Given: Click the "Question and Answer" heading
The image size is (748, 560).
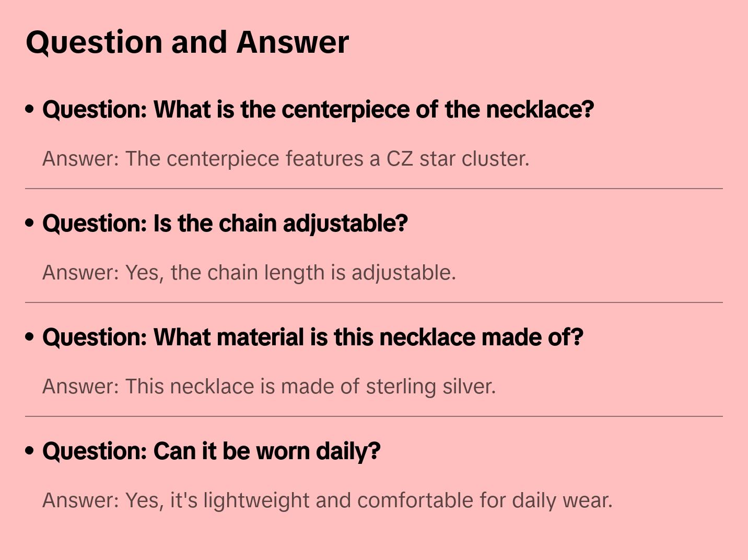Looking at the screenshot, I should 187,42.
